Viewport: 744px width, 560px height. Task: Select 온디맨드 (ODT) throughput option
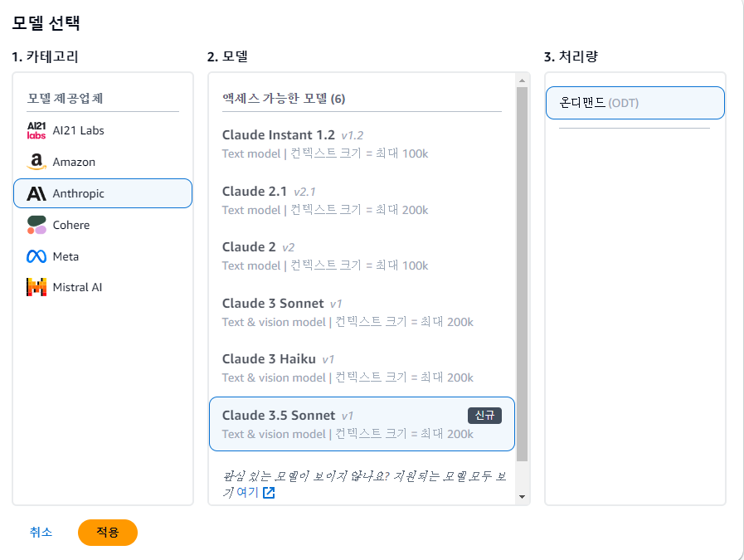click(x=635, y=103)
